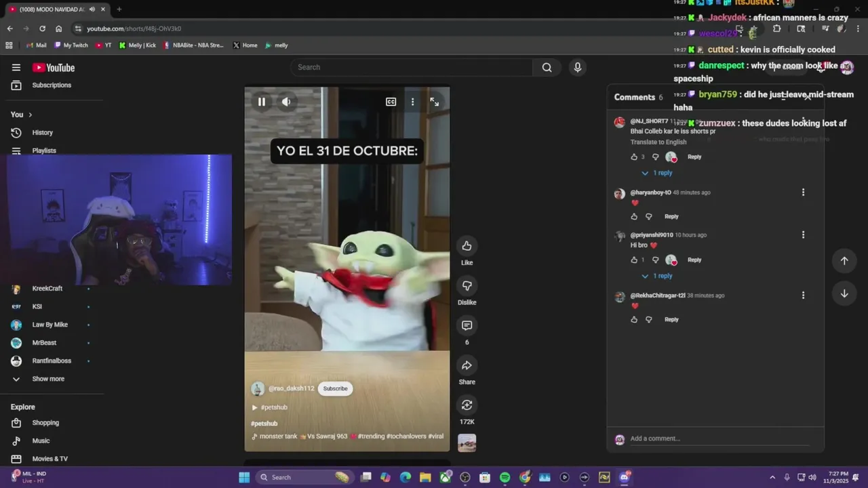Viewport: 868px width, 488px height.
Task: Click the Add a comment field
Action: coord(719,439)
